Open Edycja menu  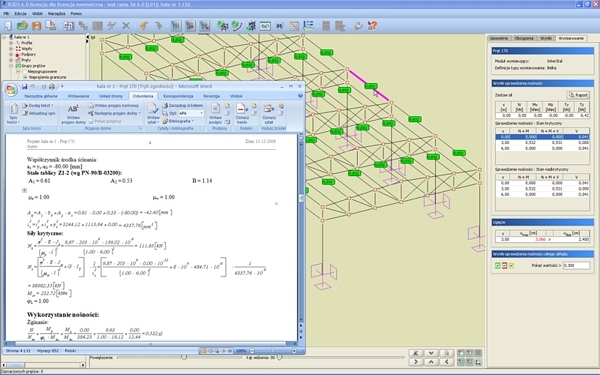20,13
